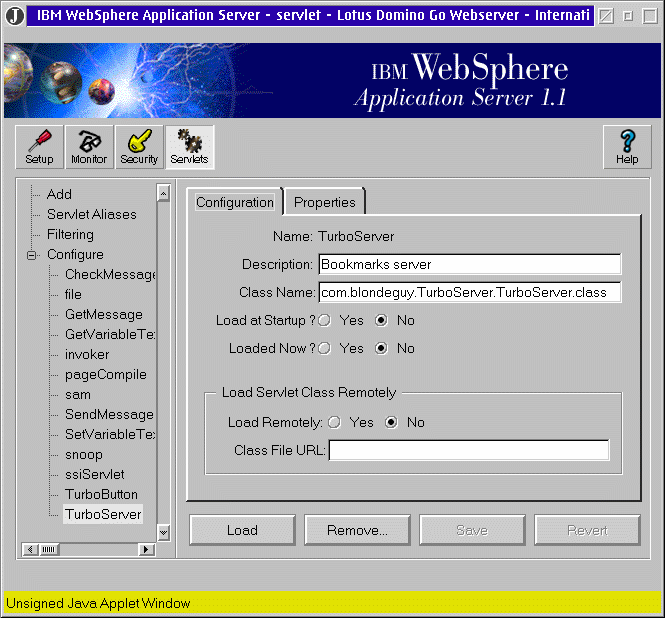This screenshot has height=618, width=665.
Task: Select the SendMessage servlet
Action: (x=109, y=414)
